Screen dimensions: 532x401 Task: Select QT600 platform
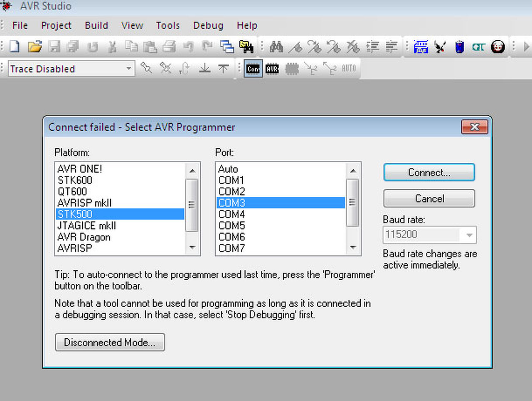pyautogui.click(x=120, y=191)
